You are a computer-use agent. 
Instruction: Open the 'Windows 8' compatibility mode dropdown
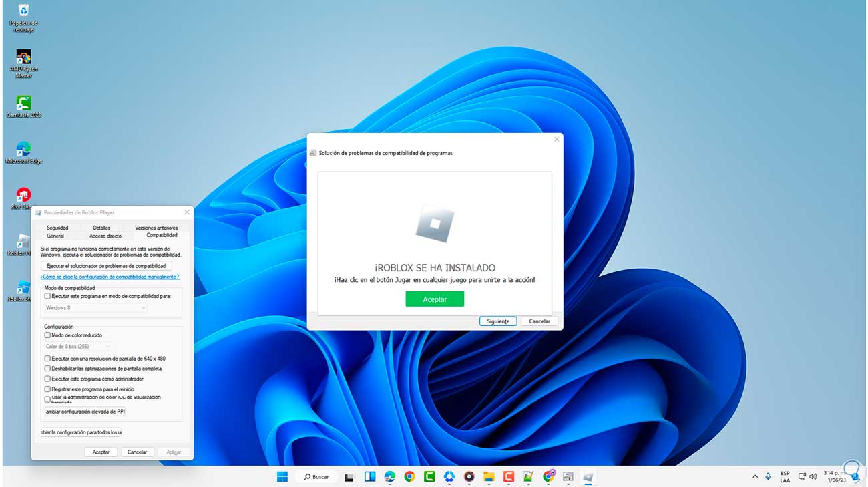(x=95, y=308)
